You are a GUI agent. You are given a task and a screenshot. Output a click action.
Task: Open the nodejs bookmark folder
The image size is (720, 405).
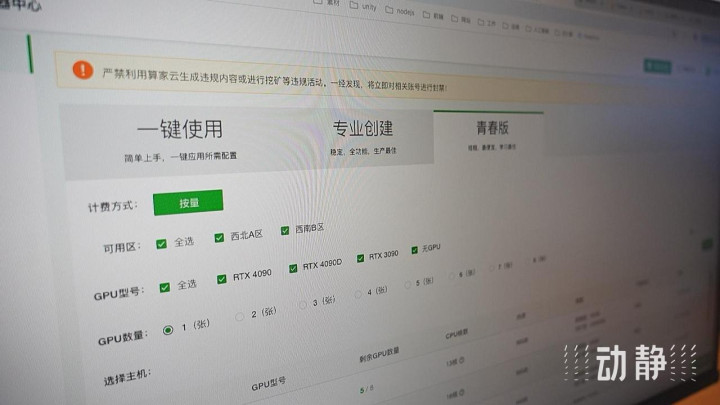400,11
